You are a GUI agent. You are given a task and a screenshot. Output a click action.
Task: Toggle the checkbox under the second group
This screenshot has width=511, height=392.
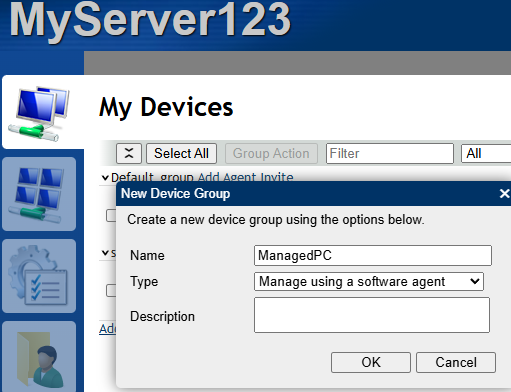tap(111, 290)
